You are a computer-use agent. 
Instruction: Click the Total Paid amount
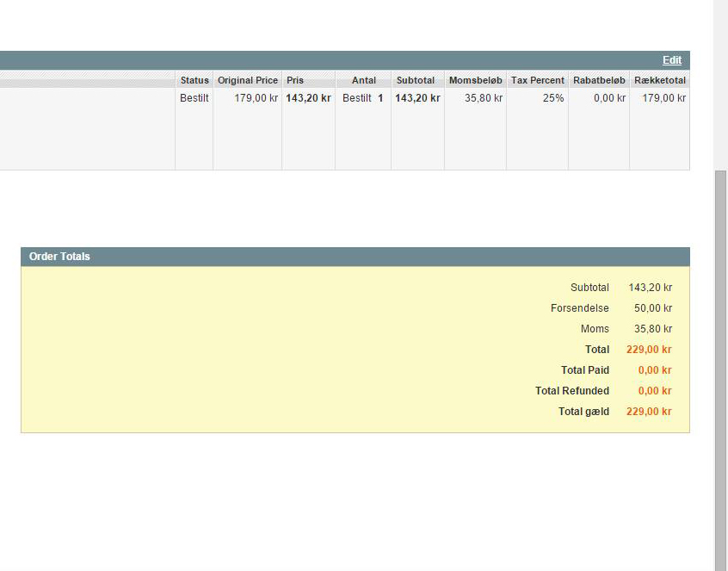click(654, 370)
